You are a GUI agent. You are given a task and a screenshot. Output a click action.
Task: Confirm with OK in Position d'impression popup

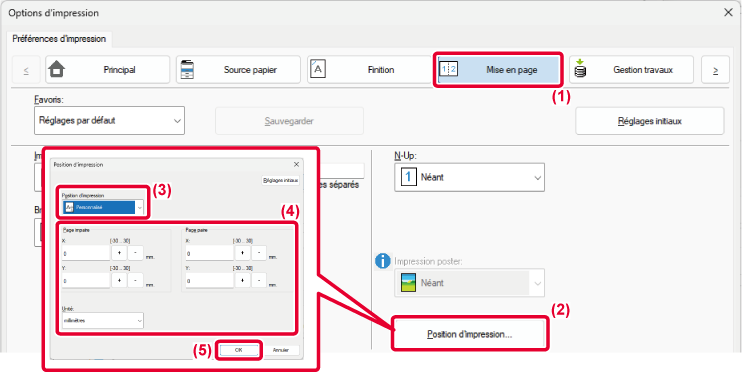pyautogui.click(x=239, y=350)
